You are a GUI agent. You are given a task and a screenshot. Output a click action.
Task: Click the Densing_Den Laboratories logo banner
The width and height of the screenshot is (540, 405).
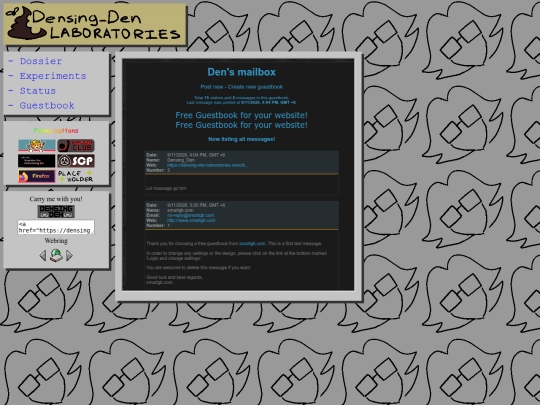[95, 24]
